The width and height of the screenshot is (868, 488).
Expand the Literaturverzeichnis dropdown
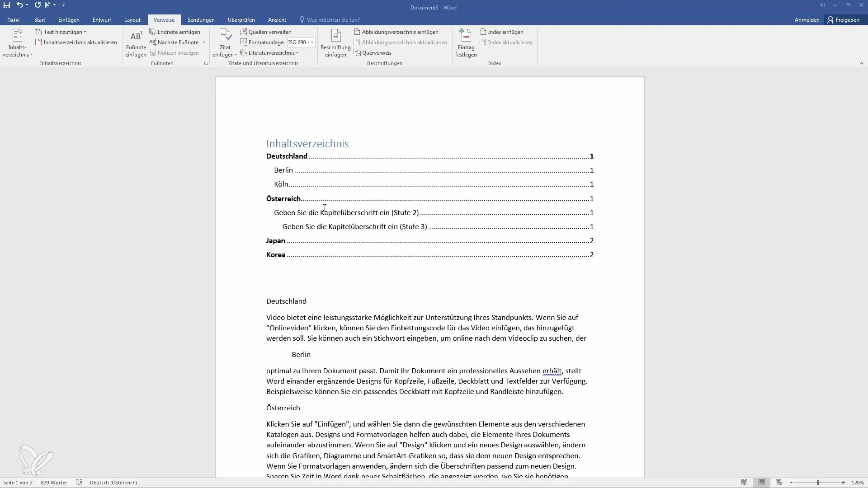(269, 53)
